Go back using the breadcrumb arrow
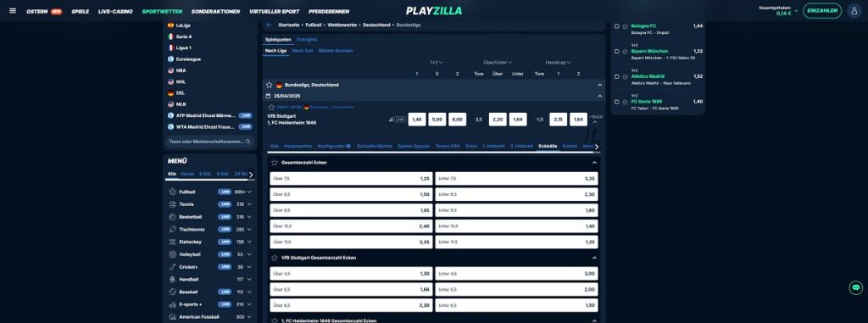 tap(269, 25)
